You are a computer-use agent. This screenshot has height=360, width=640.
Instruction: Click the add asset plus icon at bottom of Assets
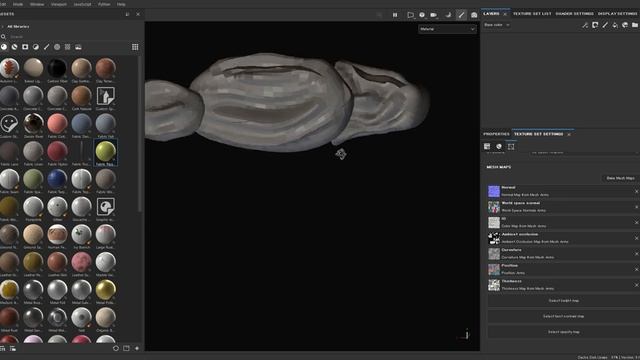(137, 349)
